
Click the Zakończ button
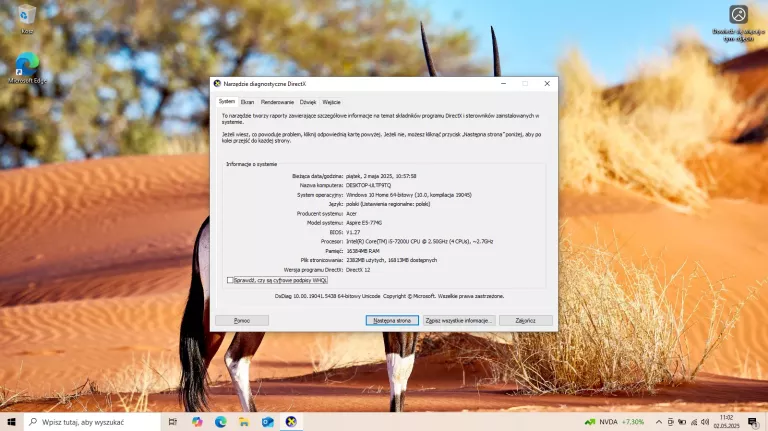point(526,320)
